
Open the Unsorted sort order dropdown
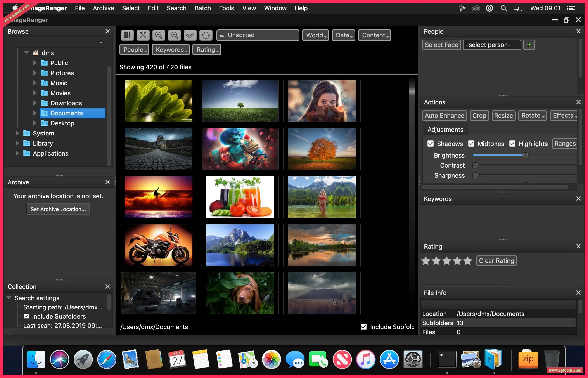point(258,35)
